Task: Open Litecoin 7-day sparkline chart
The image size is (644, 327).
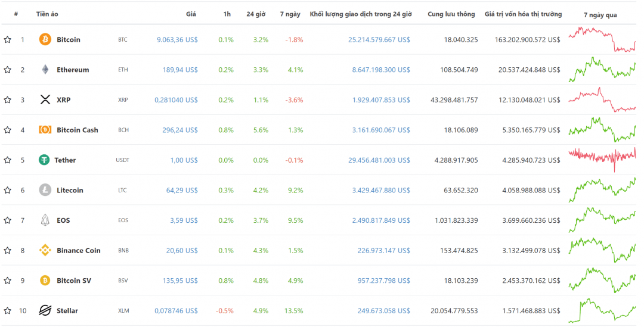Action: [x=602, y=190]
